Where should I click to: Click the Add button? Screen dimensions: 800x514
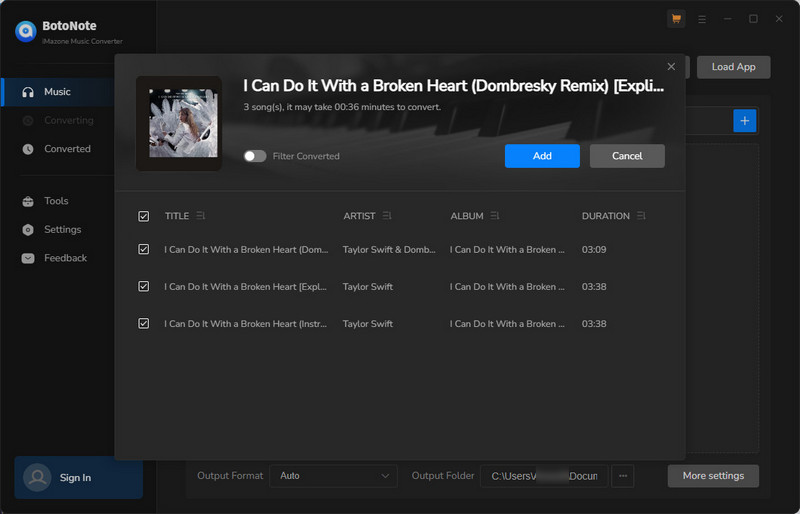click(542, 156)
